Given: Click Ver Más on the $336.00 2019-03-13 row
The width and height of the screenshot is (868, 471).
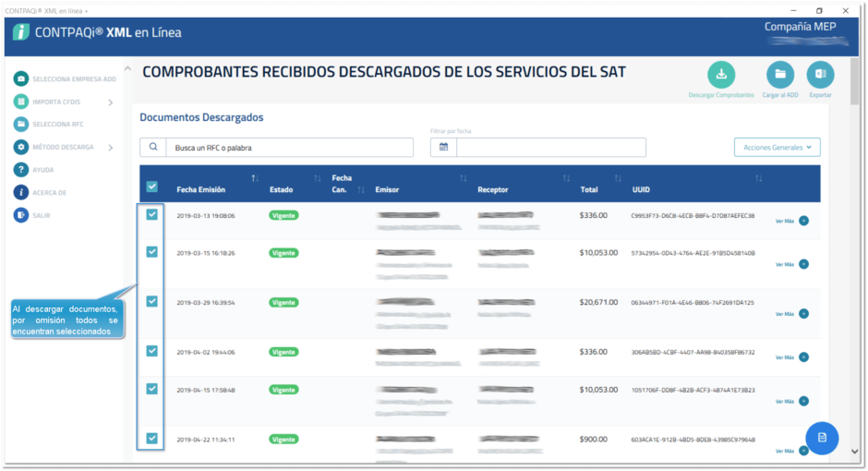Looking at the screenshot, I should coord(784,221).
